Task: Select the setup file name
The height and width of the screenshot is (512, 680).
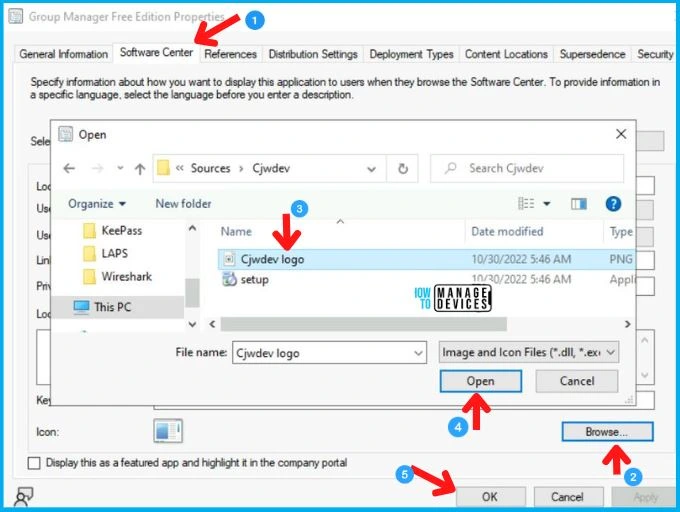Action: point(255,280)
